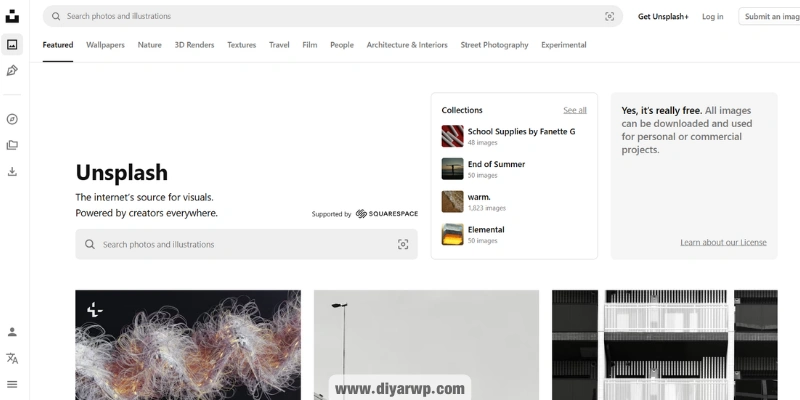Open "See all" collections link
This screenshot has width=800, height=400.
click(574, 110)
